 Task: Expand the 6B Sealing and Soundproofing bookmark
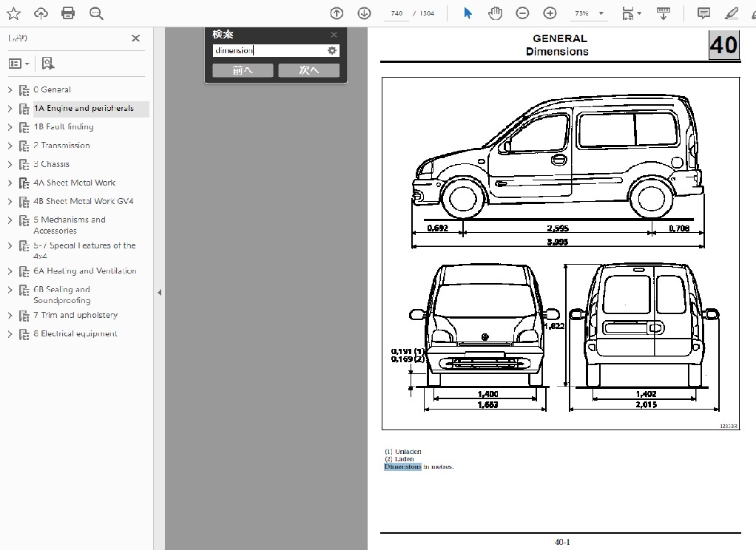click(x=10, y=290)
